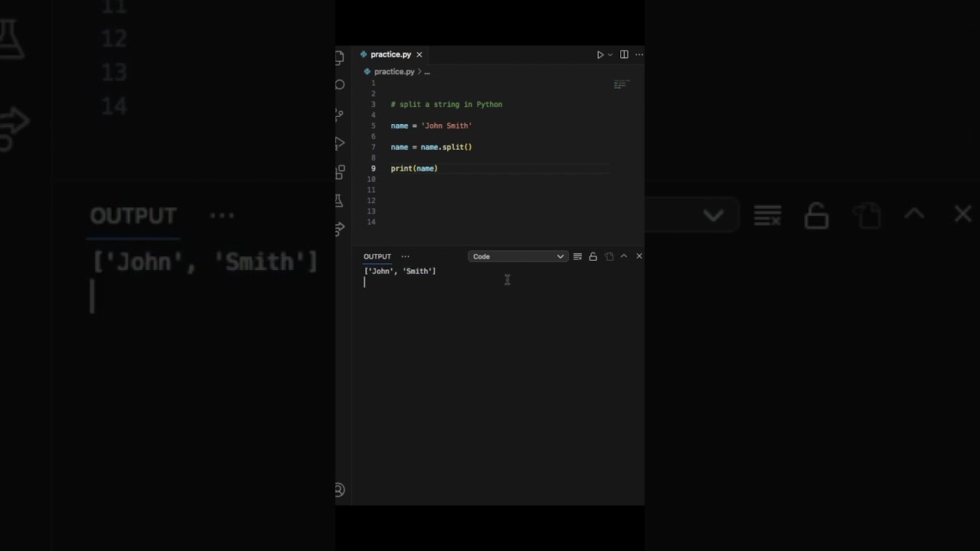Click practice.py in the breadcrumb
Screen dimensions: 980x551
click(x=394, y=71)
